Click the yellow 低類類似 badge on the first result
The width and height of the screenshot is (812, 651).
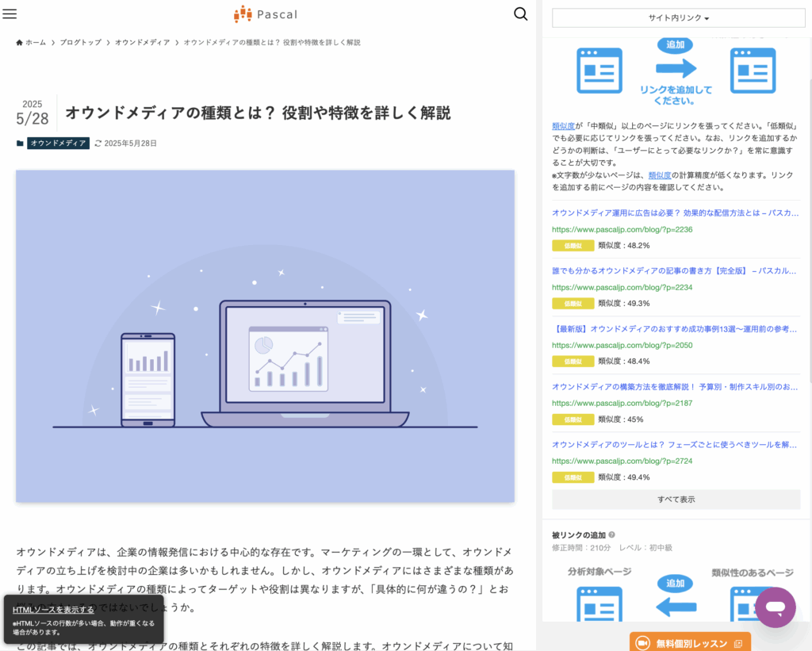[573, 245]
